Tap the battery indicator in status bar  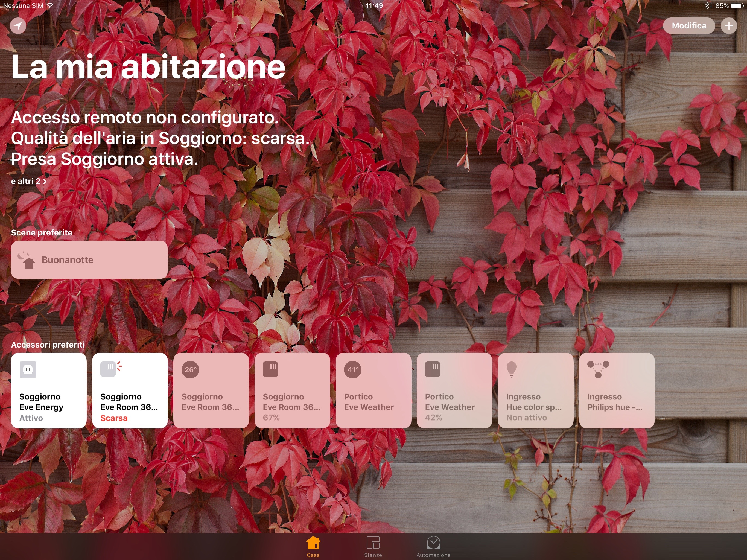tap(737, 5)
